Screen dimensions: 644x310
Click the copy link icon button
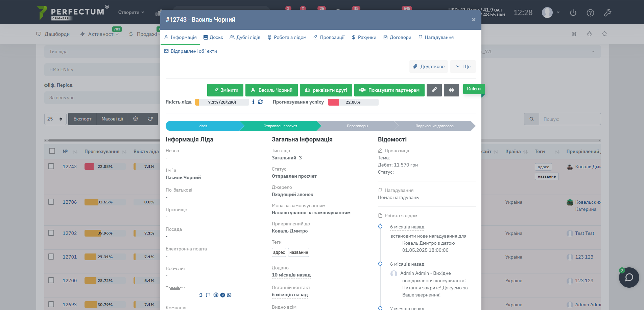[434, 90]
